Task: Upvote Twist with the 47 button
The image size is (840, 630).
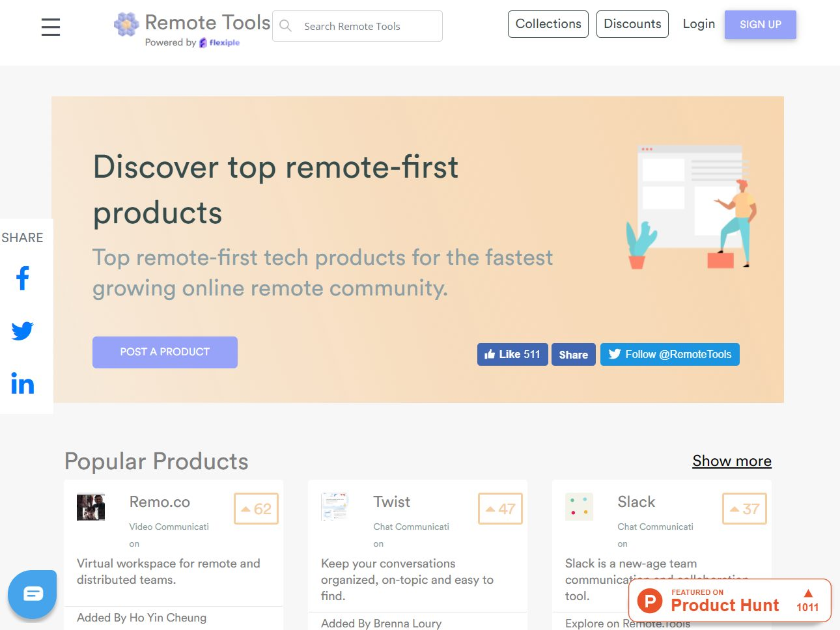Action: pyautogui.click(x=500, y=509)
